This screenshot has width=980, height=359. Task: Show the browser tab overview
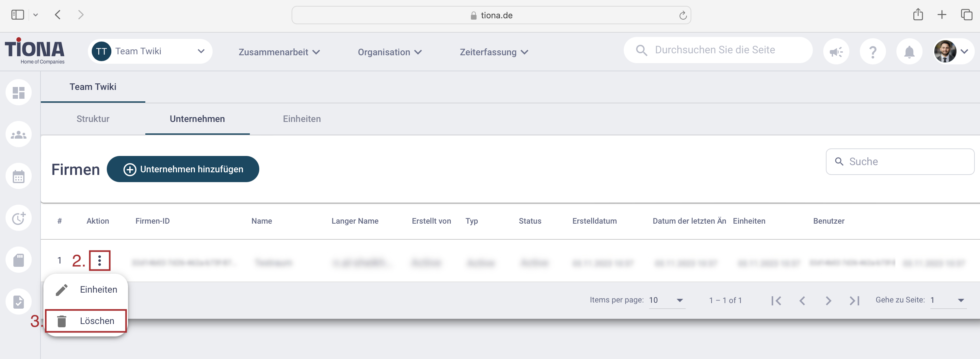tap(966, 15)
